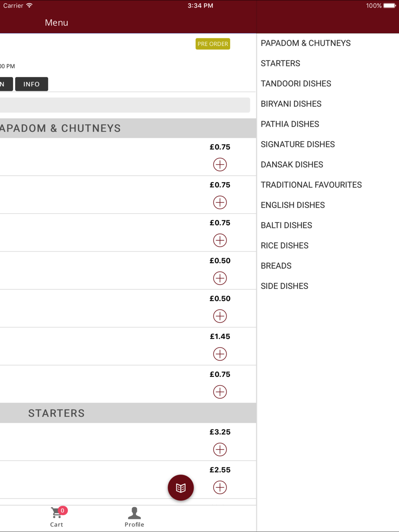Go to TRADITIONAL FAVOURITES category
Viewport: 399px width, 532px height.
click(311, 185)
